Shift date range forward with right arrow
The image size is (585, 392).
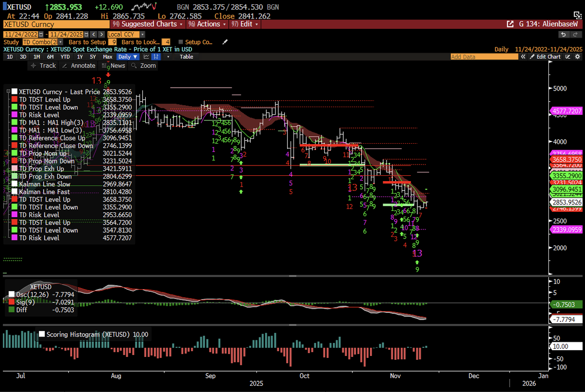coord(101,35)
